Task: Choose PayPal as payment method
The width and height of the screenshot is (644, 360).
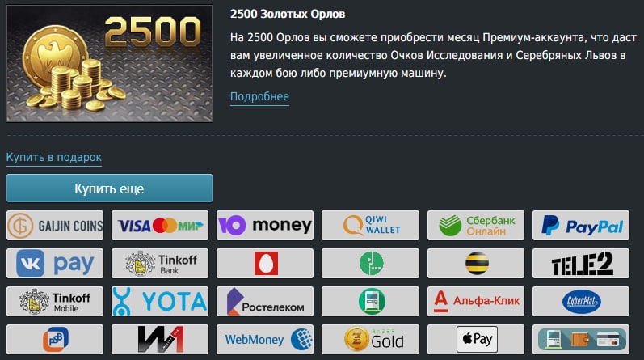Action: [581, 226]
